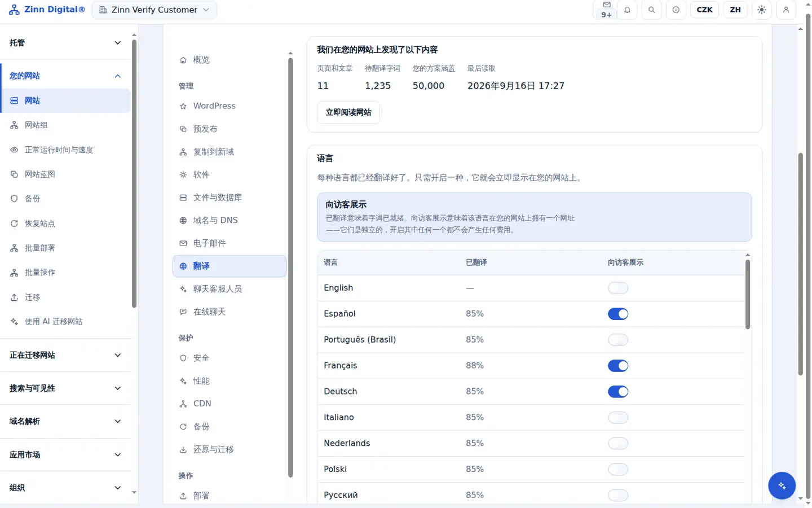
Task: Click the search magnifier icon
Action: coord(651,10)
